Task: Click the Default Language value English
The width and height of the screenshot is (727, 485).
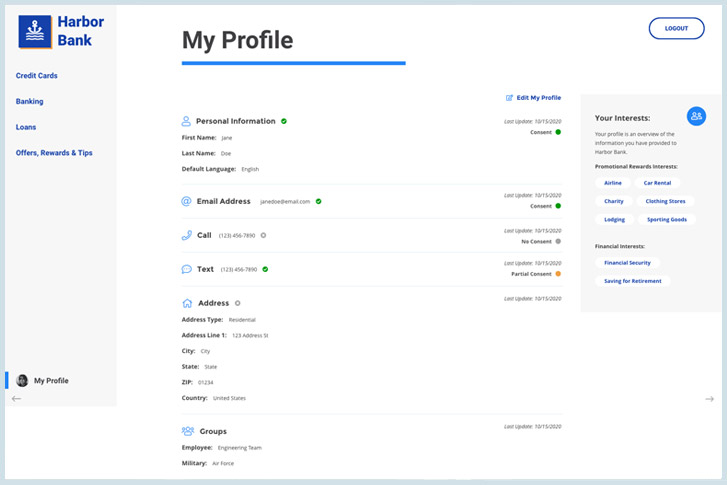Action: (250, 169)
